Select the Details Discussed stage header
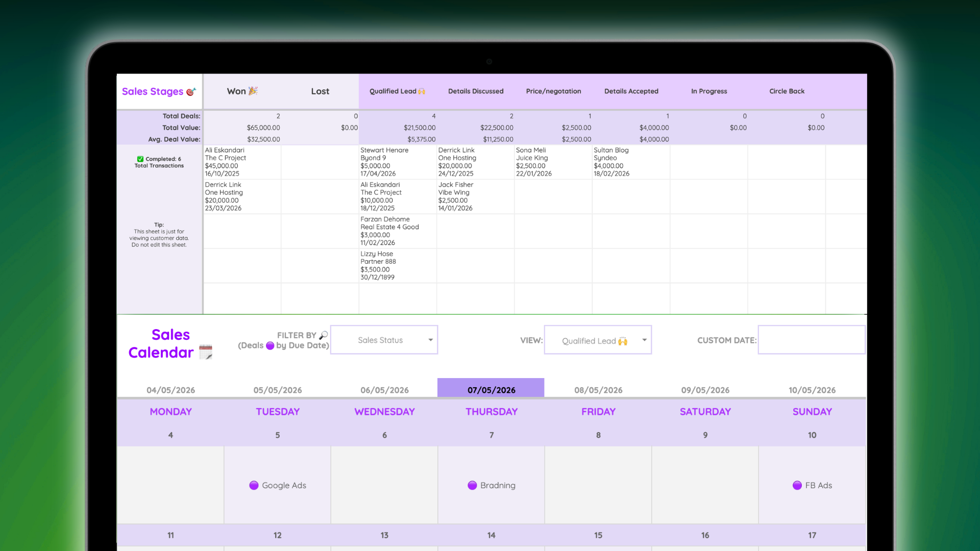Image resolution: width=980 pixels, height=551 pixels. click(476, 91)
